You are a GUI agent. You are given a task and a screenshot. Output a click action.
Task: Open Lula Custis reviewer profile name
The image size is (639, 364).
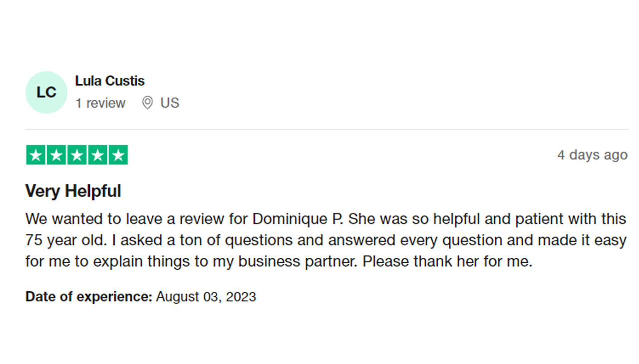click(x=110, y=81)
